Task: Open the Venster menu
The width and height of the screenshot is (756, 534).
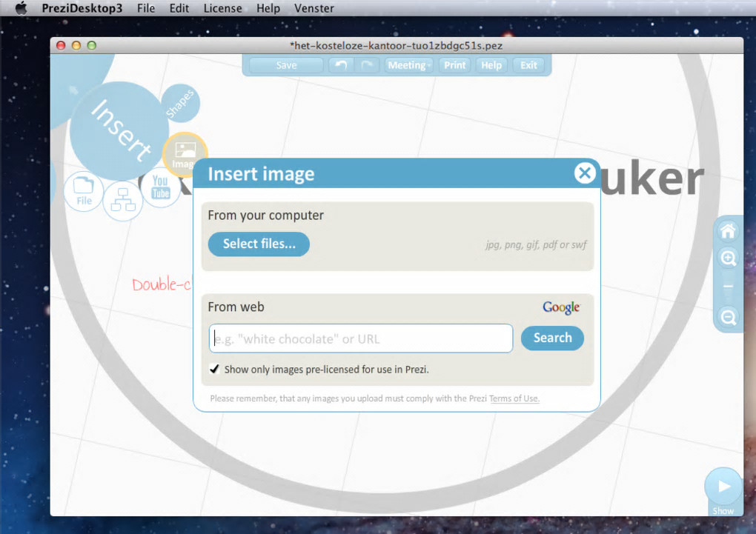Action: point(314,8)
